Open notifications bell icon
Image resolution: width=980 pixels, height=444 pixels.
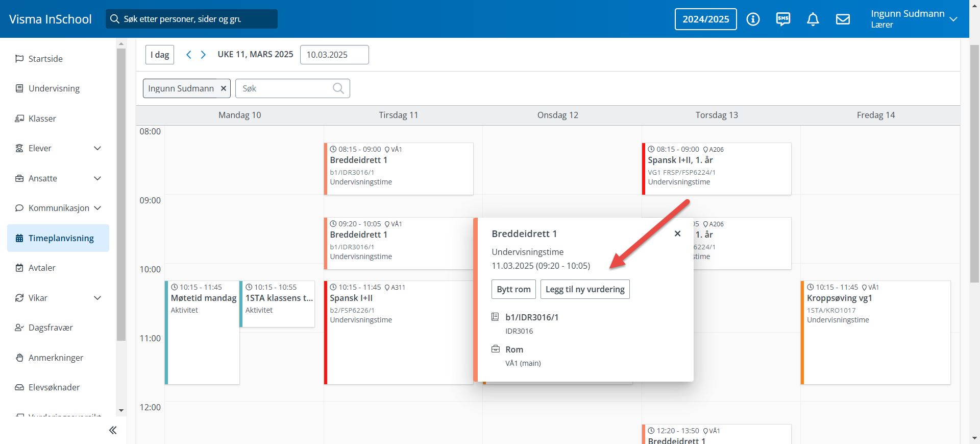(x=813, y=19)
